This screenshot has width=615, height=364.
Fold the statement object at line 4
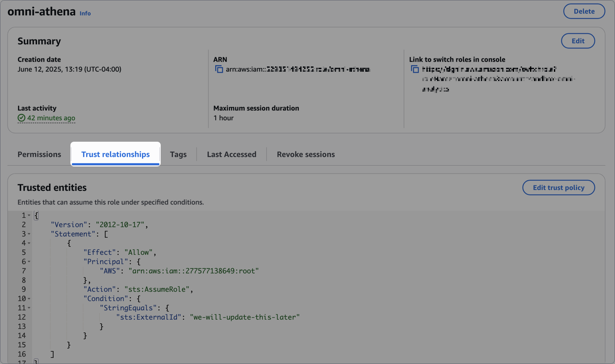[x=29, y=243]
